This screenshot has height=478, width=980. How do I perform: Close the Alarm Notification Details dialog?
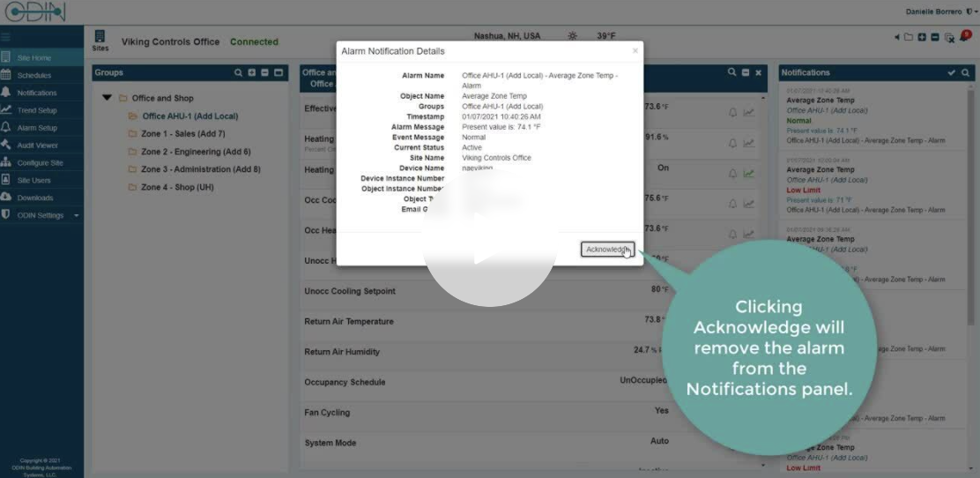(x=635, y=51)
